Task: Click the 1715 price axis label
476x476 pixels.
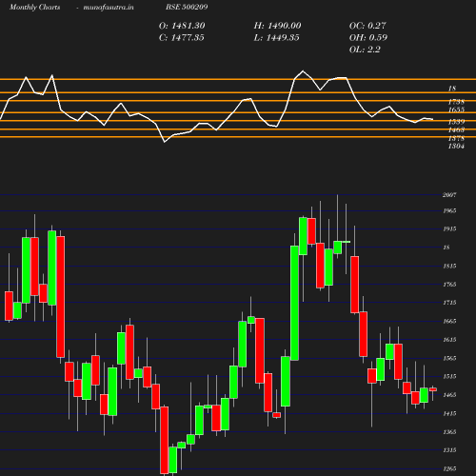Action: point(449,303)
